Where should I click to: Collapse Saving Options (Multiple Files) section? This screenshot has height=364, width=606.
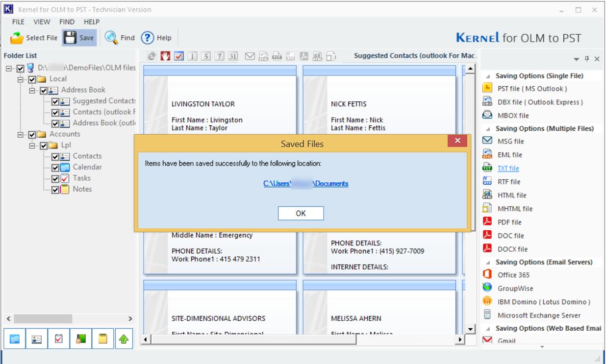pos(488,129)
